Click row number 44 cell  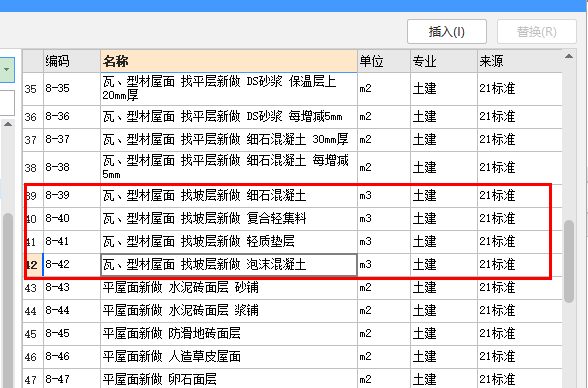33,311
